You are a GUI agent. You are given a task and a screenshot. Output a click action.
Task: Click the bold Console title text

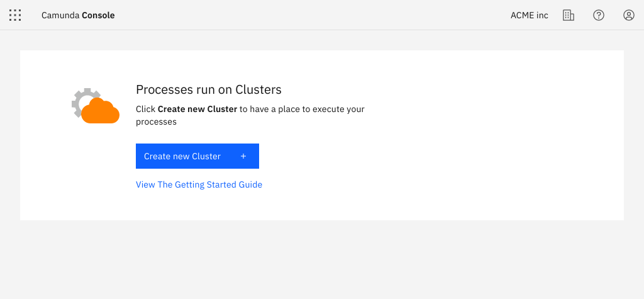tap(99, 15)
